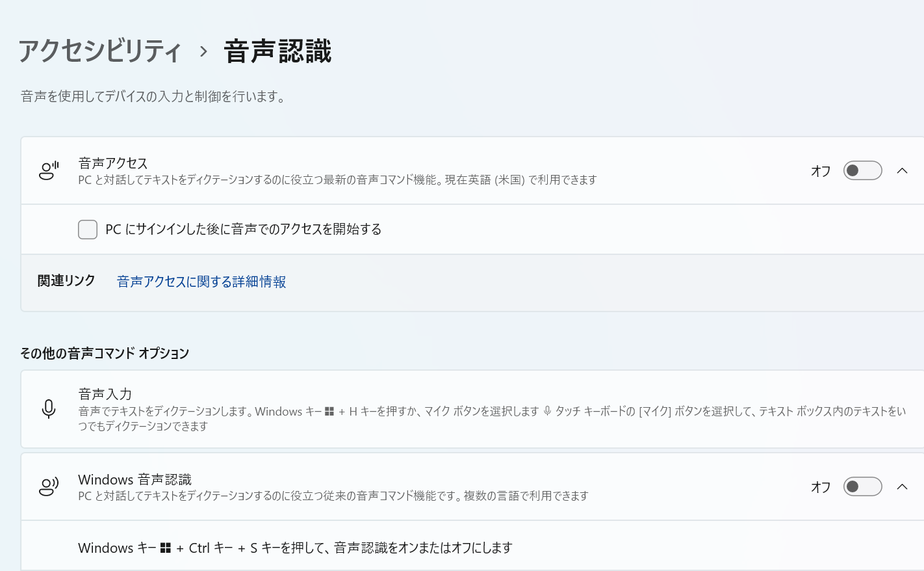Click the microphone icon beside 音声入力
The image size is (924, 571).
point(49,409)
